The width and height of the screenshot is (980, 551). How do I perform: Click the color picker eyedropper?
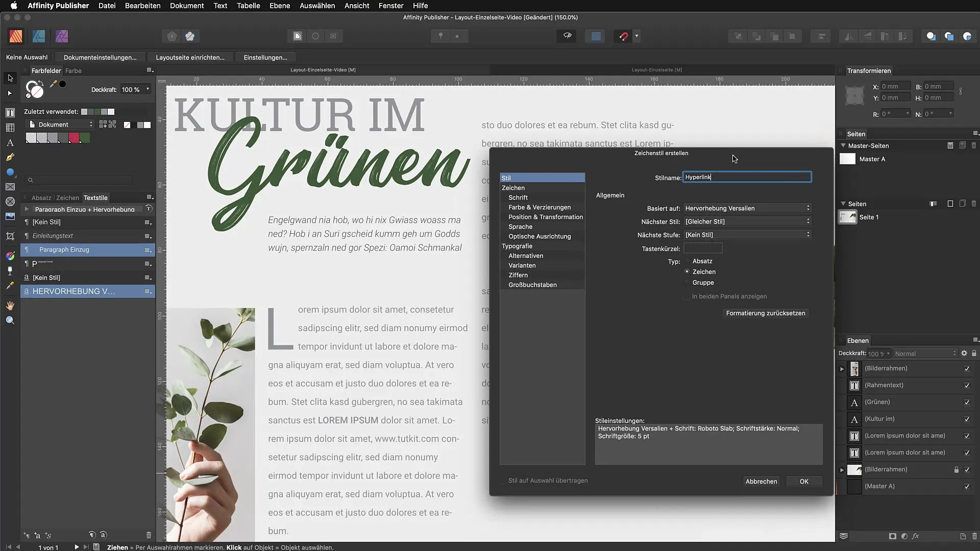53,84
